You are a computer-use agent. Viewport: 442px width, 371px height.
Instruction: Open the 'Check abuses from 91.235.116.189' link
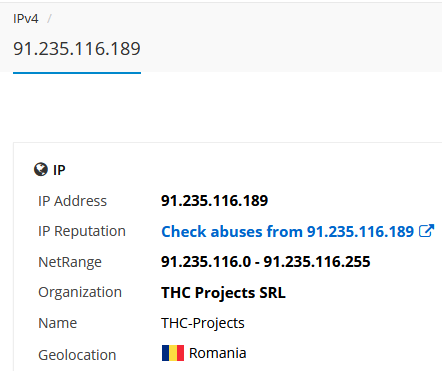tap(287, 231)
